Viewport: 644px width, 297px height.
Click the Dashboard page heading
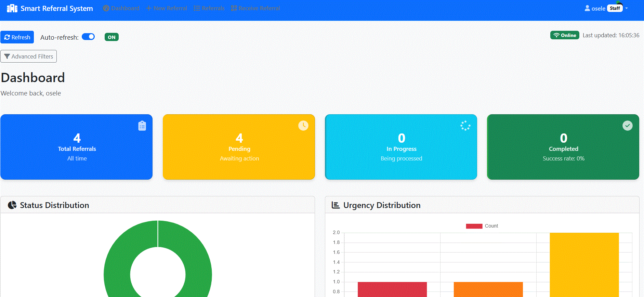coord(33,78)
